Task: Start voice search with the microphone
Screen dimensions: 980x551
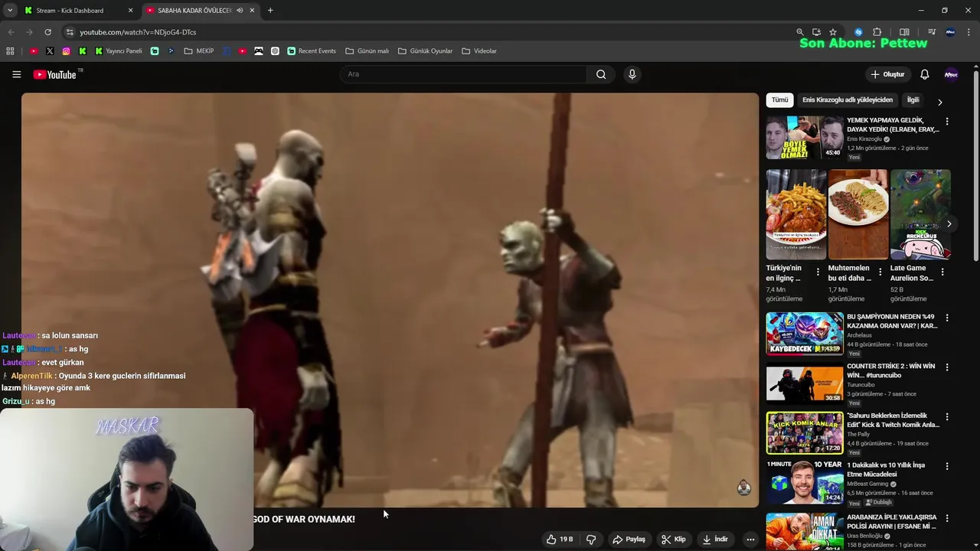Action: [x=632, y=74]
